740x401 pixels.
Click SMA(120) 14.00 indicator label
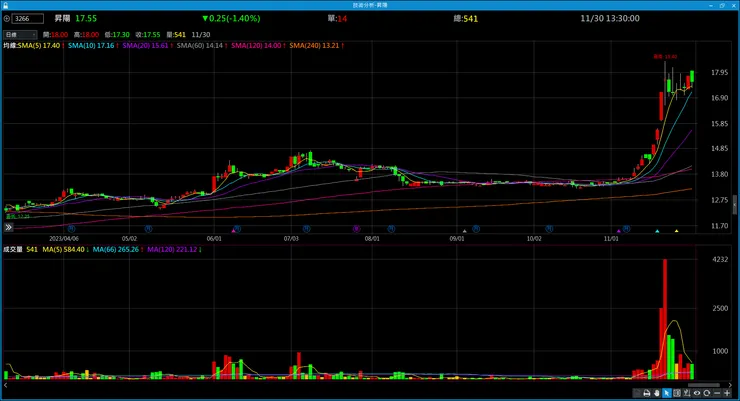[256, 46]
